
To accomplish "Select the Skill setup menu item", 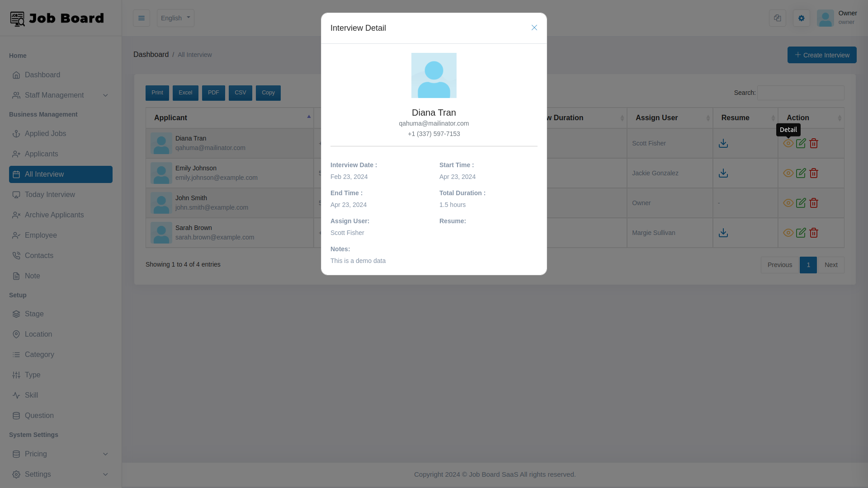I will (31, 395).
